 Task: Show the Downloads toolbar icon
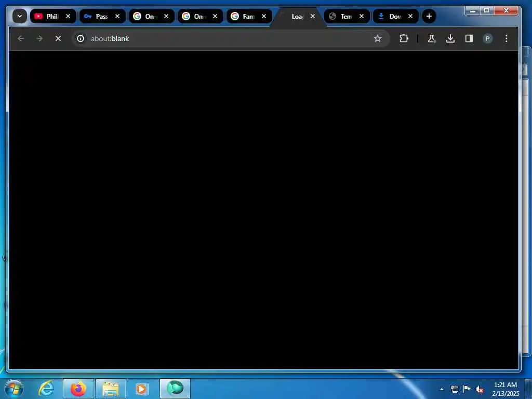(x=450, y=38)
